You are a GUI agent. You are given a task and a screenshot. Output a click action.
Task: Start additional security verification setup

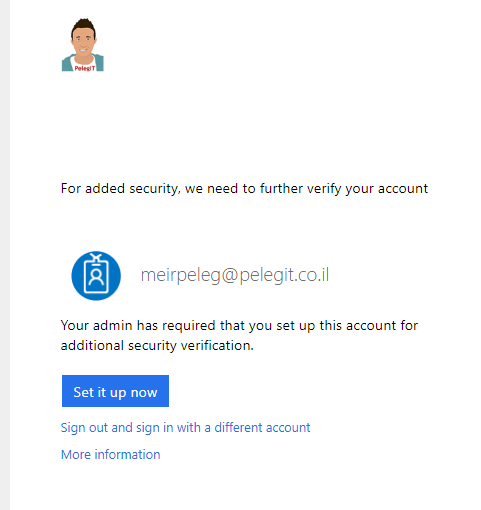(x=115, y=391)
